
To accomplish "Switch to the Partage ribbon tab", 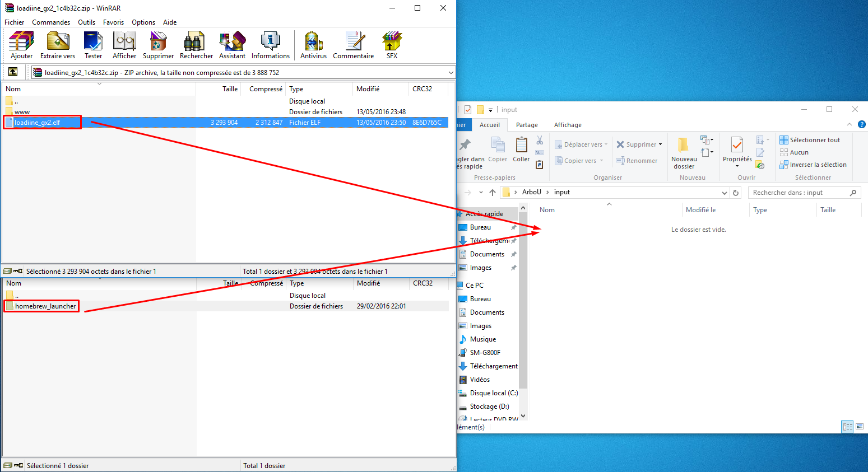I will click(x=527, y=125).
